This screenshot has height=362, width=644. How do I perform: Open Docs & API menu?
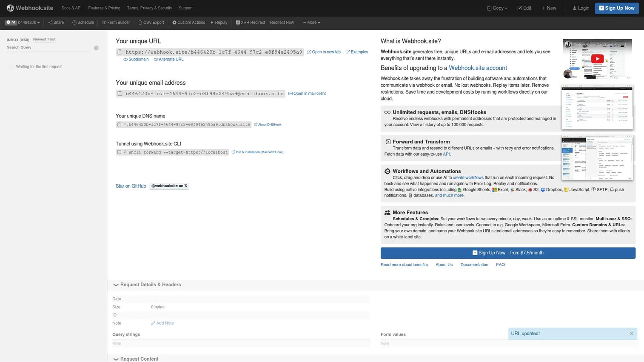pyautogui.click(x=71, y=8)
